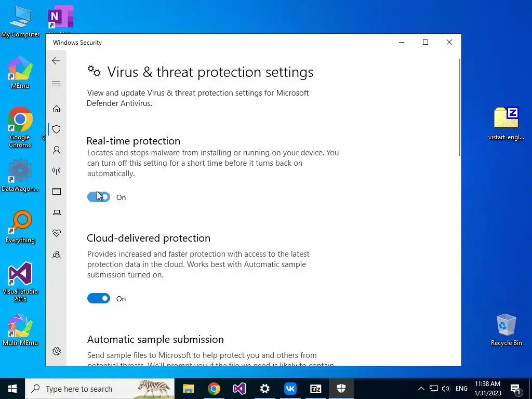Turn off the Cloud-delivered protection toggle
The image size is (532, 399).
click(98, 298)
